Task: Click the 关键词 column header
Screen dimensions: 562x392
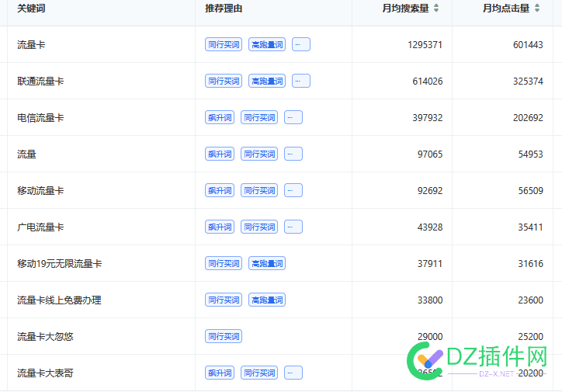Action: 31,9
